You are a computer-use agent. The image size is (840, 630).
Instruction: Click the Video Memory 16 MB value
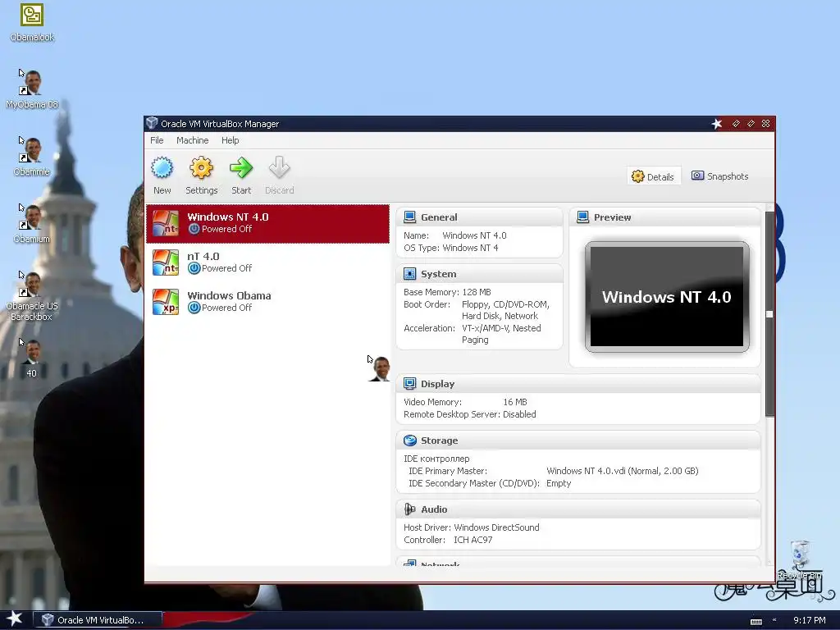coord(515,402)
